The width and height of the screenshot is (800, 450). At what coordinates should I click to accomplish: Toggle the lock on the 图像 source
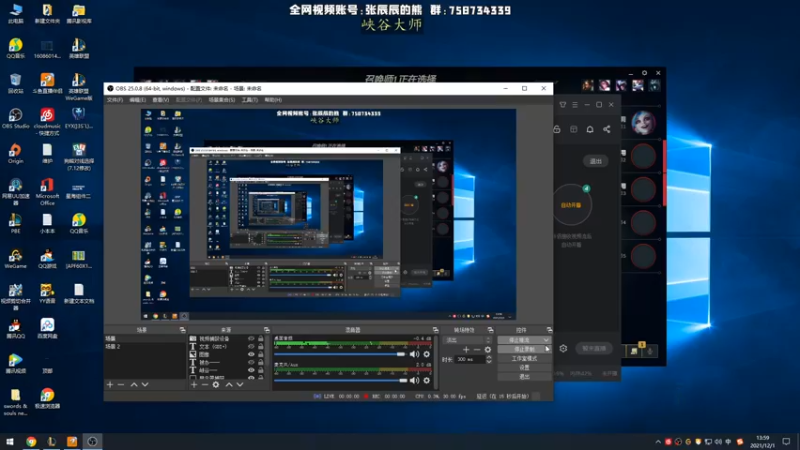tap(261, 354)
